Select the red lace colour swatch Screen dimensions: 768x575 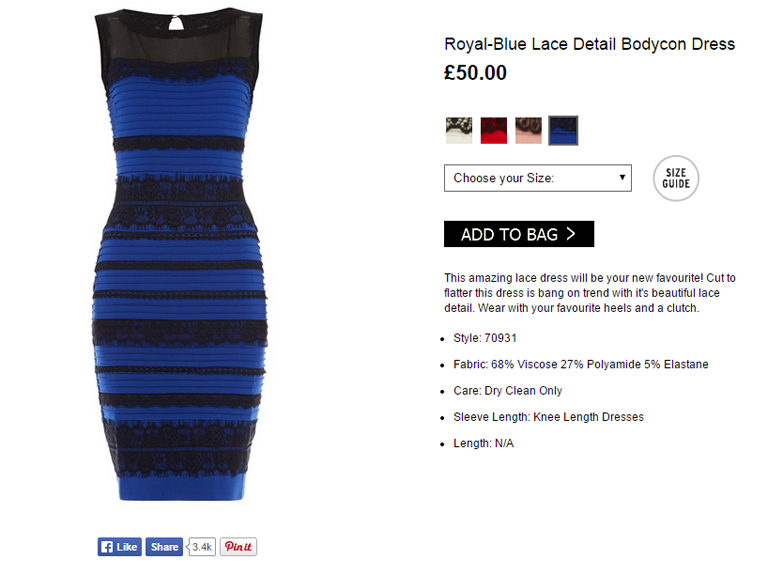coord(493,130)
